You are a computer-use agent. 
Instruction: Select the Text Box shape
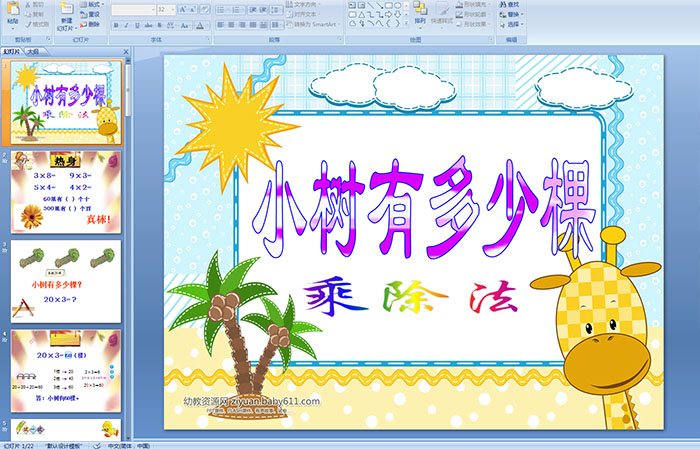point(353,5)
